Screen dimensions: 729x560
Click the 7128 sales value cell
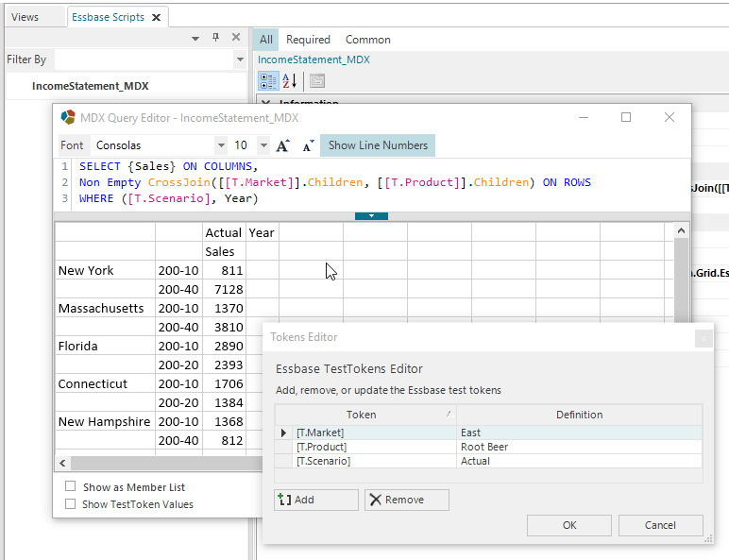[x=224, y=289]
